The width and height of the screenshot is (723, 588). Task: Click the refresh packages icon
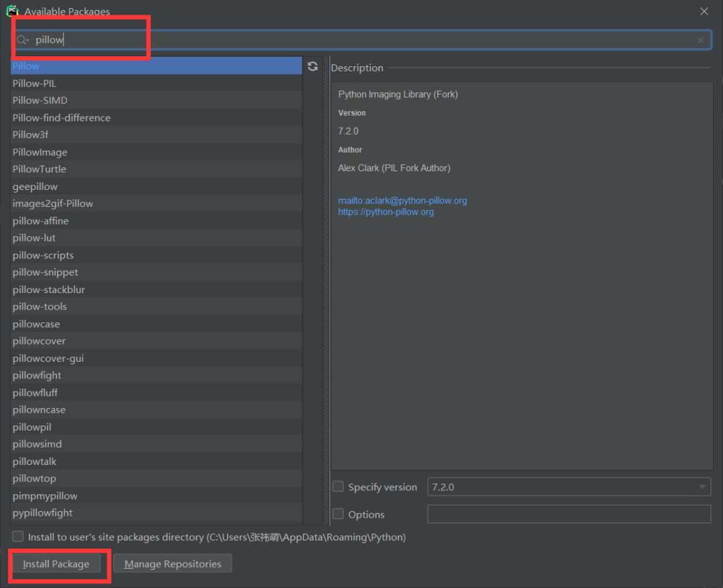coord(313,66)
